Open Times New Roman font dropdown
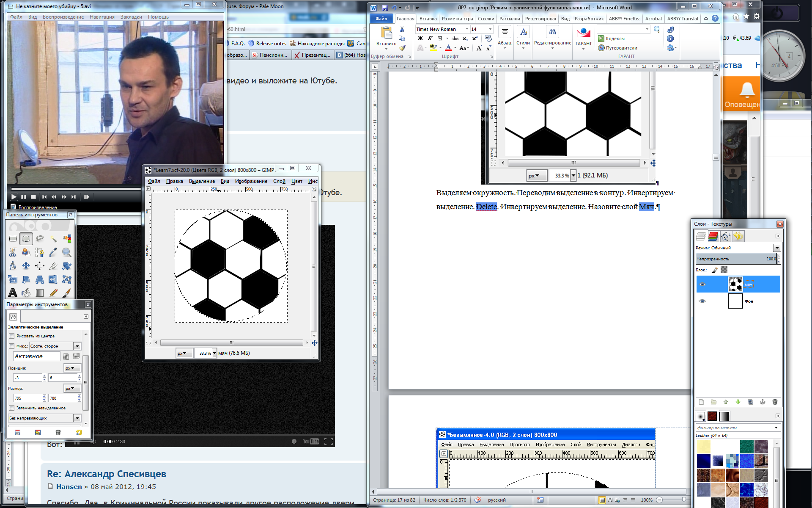Viewport: 812px width, 508px height. pyautogui.click(x=467, y=29)
